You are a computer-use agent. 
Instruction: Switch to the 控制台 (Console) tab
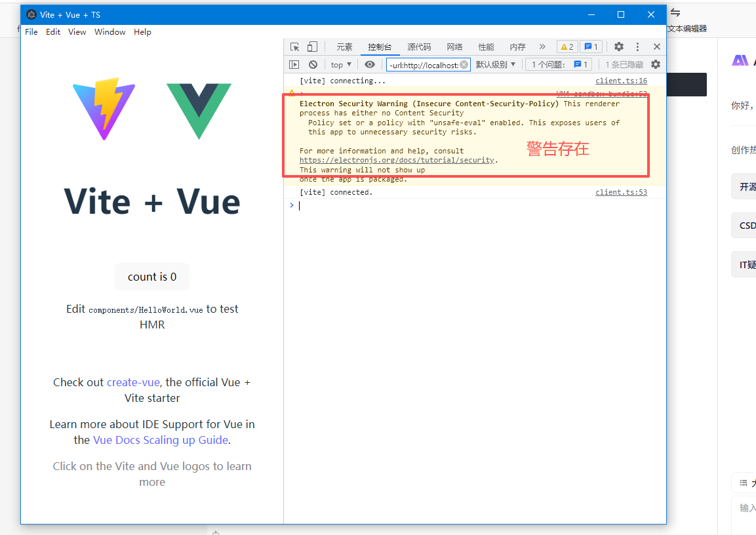(380, 47)
